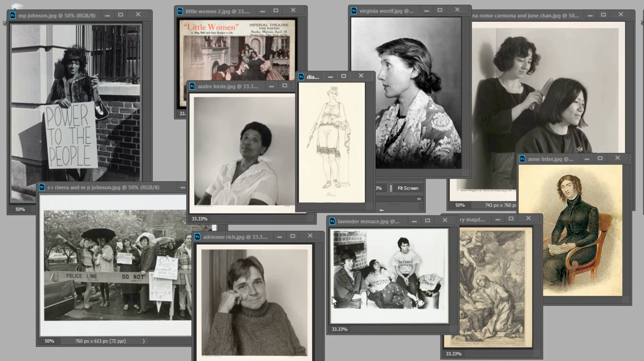Viewport: 644px width, 361px height.
Task: Minimize the s r rivera and m p johnson window
Action: click(183, 187)
